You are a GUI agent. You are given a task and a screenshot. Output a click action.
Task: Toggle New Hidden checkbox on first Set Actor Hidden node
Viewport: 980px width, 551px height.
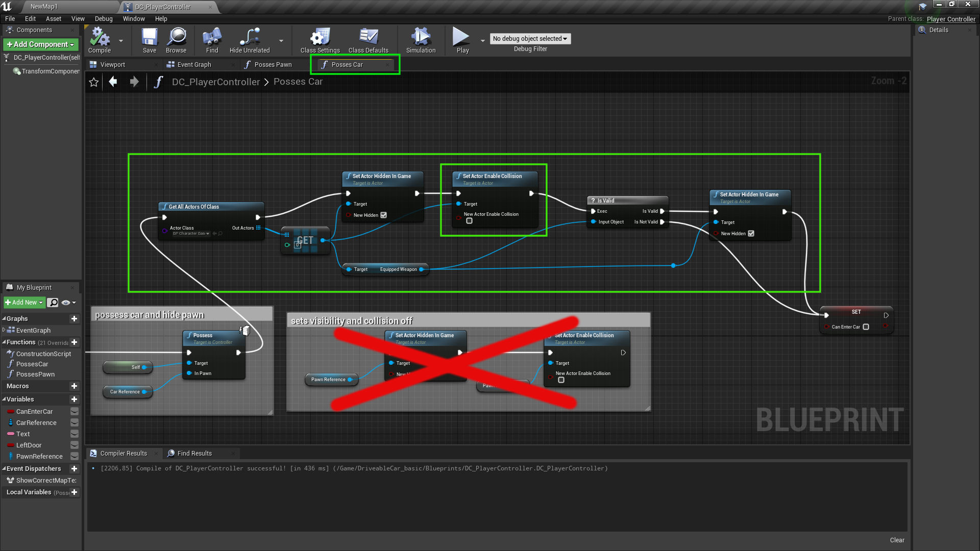384,215
